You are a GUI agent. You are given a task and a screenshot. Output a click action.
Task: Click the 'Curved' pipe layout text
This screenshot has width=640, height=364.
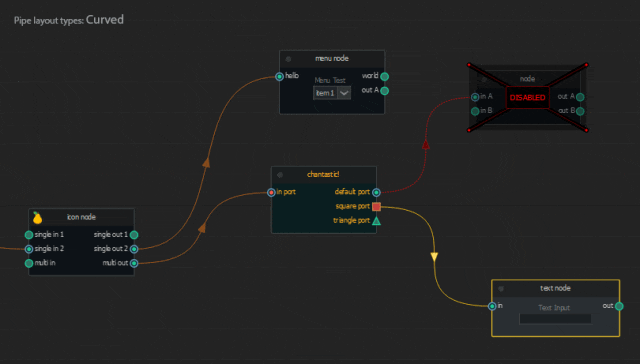click(x=104, y=20)
